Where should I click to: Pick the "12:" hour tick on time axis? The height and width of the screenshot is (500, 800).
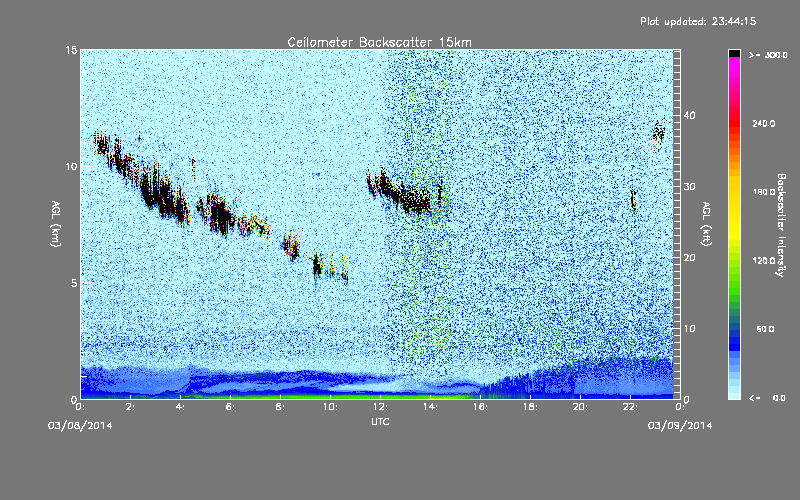pos(380,407)
